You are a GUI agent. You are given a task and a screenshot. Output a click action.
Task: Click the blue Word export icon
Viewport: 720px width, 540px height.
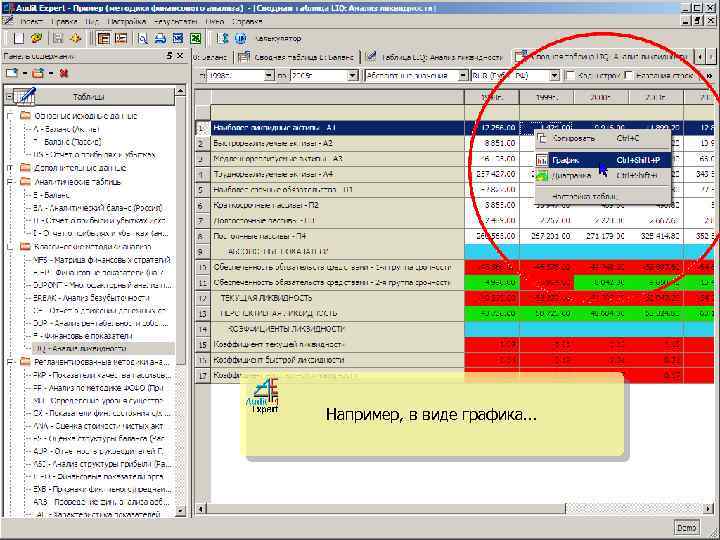coord(178,39)
